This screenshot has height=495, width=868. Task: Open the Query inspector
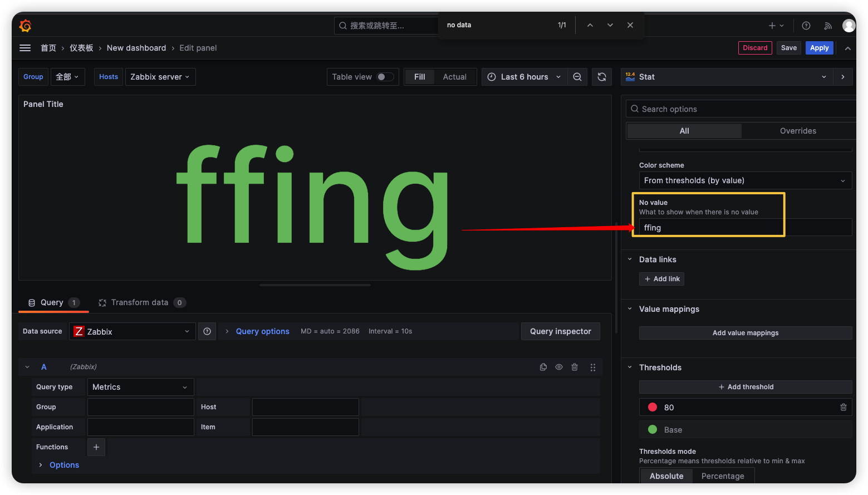(x=560, y=331)
